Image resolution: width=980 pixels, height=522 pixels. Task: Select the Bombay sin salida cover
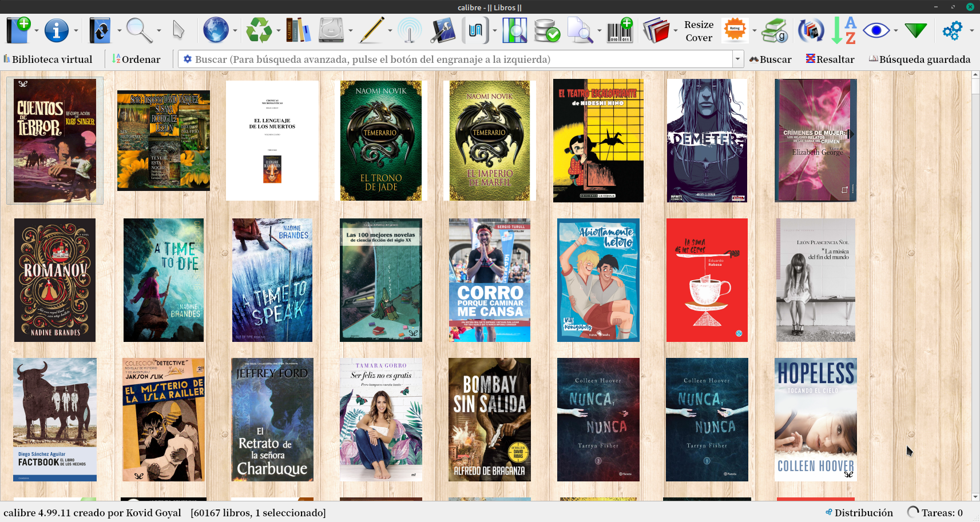coord(490,420)
